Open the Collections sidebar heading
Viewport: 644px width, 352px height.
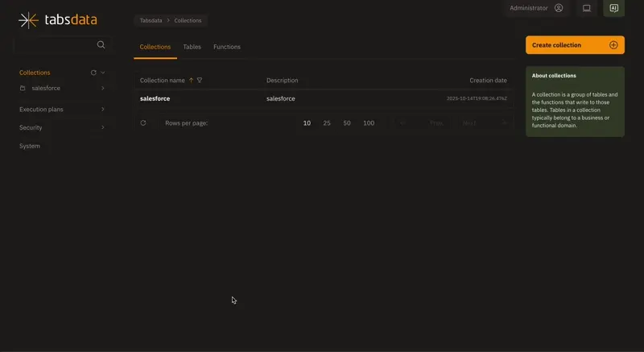point(35,72)
